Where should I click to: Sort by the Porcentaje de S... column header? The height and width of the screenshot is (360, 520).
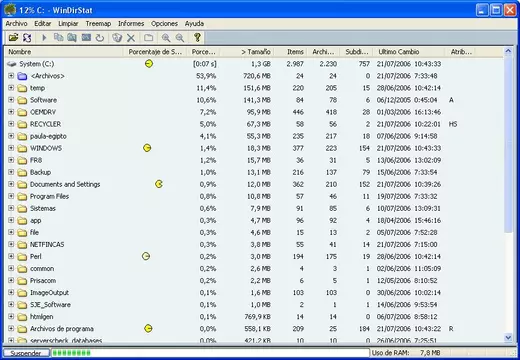(155, 52)
